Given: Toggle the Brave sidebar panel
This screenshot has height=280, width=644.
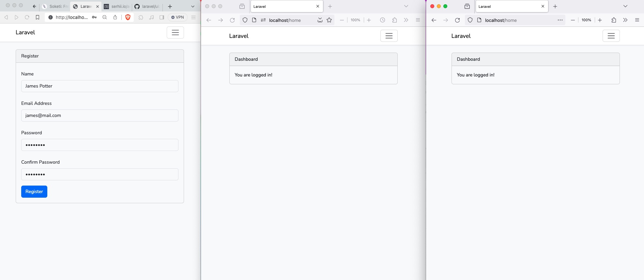Looking at the screenshot, I should click(x=162, y=17).
